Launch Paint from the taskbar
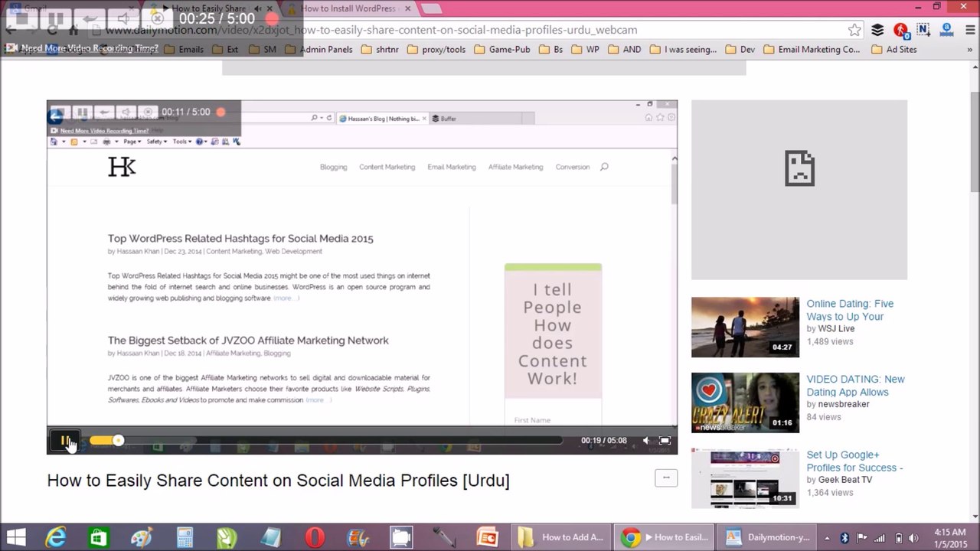The image size is (980, 551). 141,537
